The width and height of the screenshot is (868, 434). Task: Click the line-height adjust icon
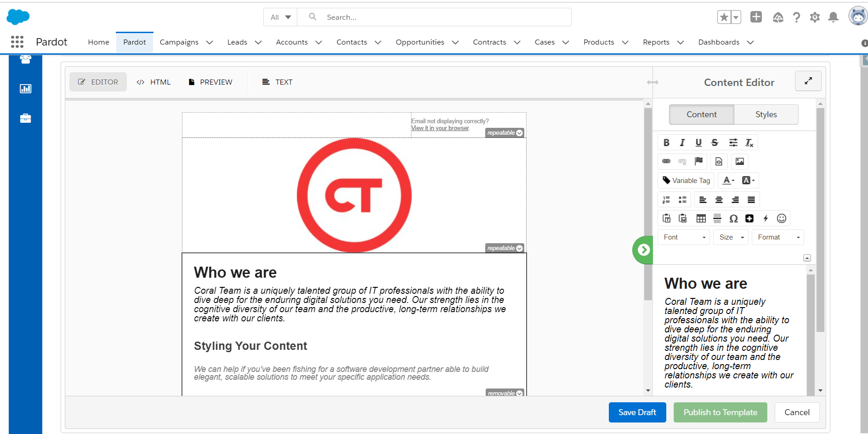coord(733,143)
